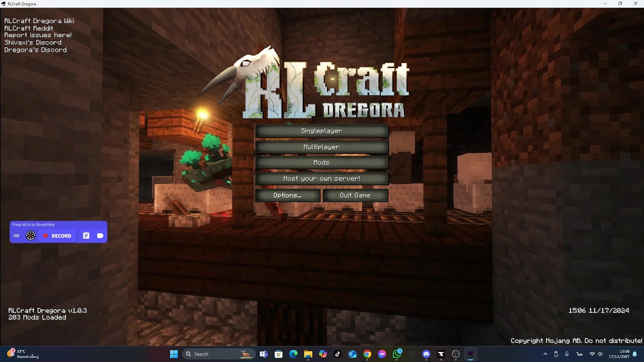
Task: Launch Microsoft Edge from taskbar
Action: [293, 354]
